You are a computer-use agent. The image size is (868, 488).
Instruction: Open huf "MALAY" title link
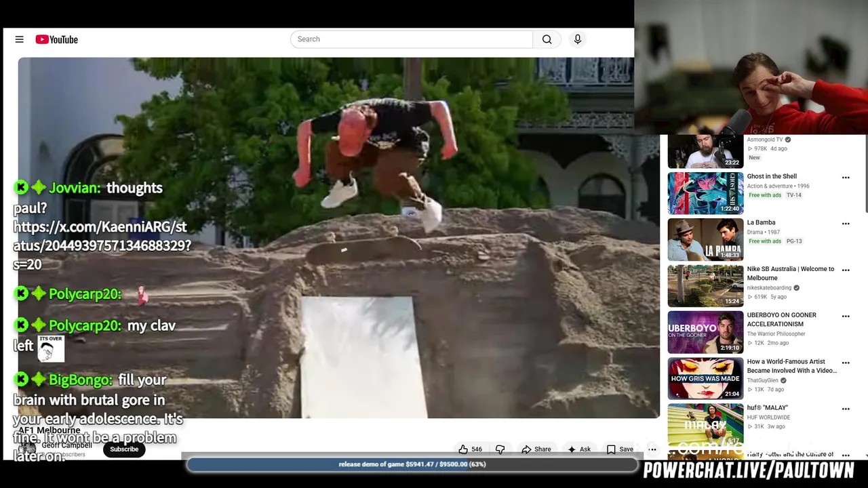pyautogui.click(x=767, y=407)
